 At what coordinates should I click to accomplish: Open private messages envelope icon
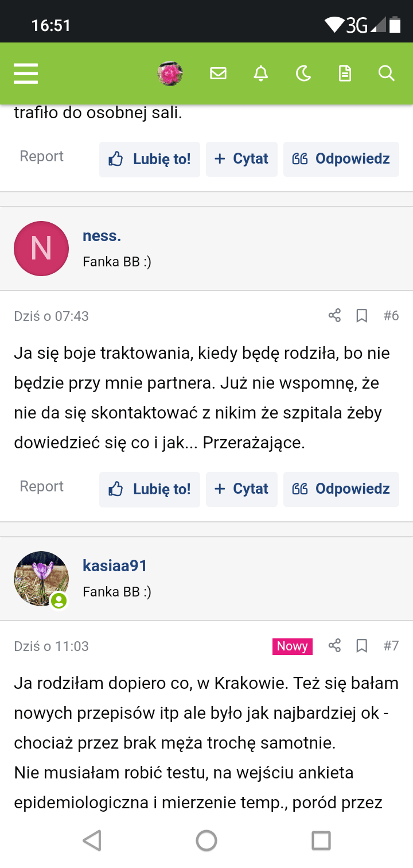pyautogui.click(x=218, y=73)
